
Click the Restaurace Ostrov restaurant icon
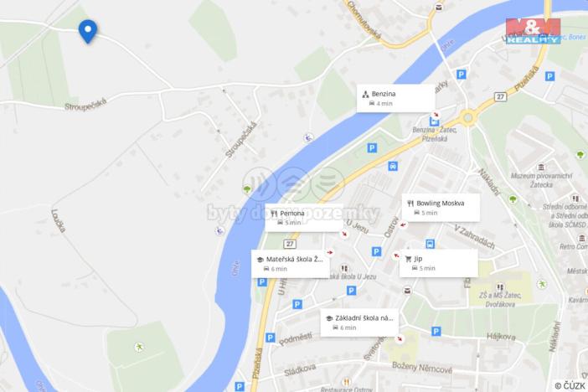pos(347,382)
